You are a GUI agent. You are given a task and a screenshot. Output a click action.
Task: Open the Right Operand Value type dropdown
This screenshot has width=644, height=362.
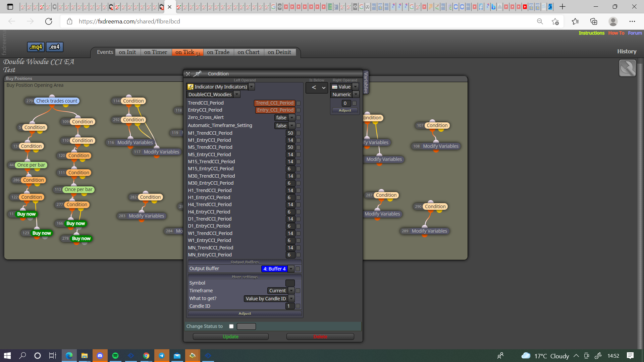(x=356, y=87)
